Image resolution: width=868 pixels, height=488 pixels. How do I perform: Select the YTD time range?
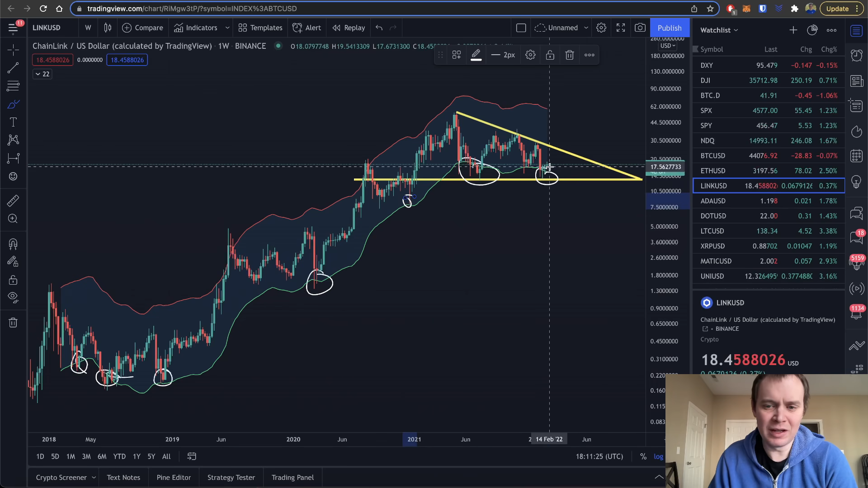119,457
